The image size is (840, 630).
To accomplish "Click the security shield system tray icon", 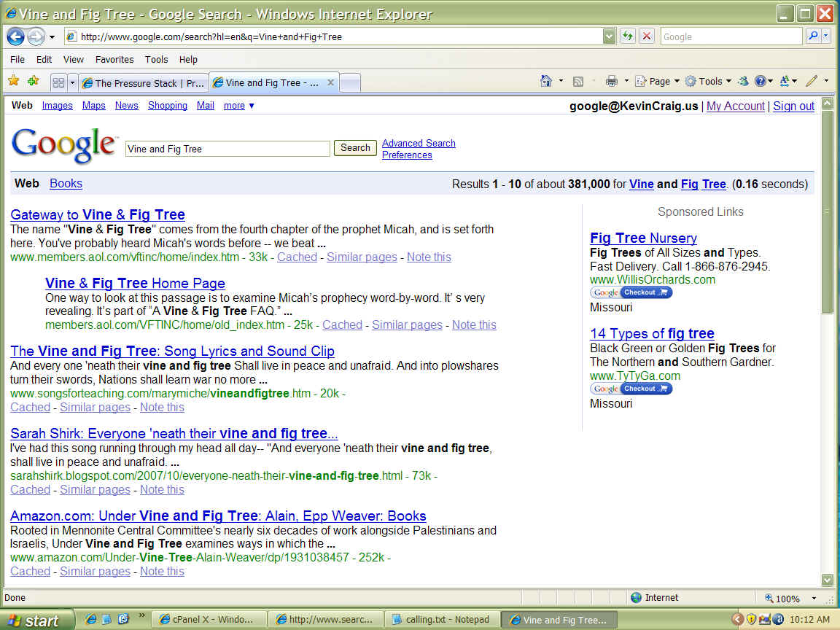I will click(x=751, y=619).
